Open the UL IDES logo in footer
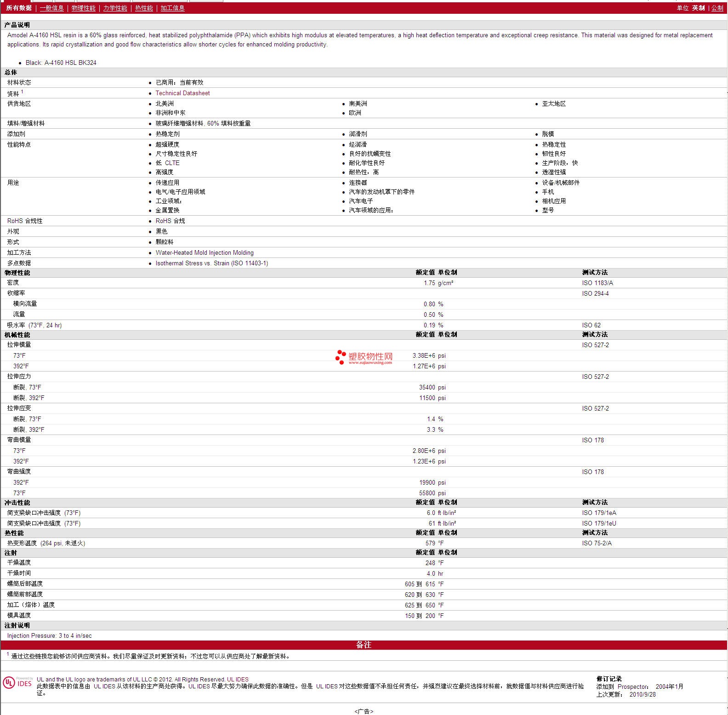728x715 pixels. pos(18,682)
